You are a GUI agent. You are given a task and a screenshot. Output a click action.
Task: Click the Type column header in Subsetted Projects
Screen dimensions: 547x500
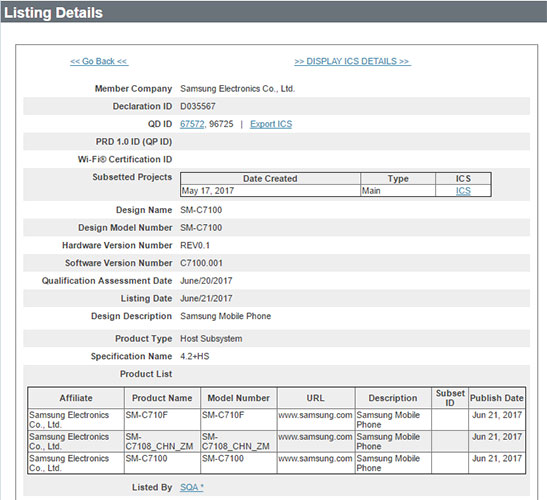[x=398, y=179]
